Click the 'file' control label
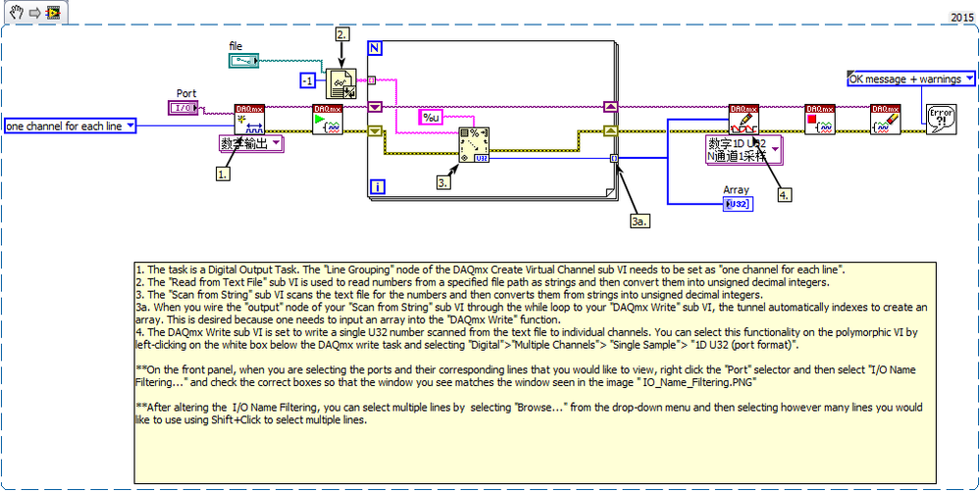980x491 pixels. (x=235, y=46)
